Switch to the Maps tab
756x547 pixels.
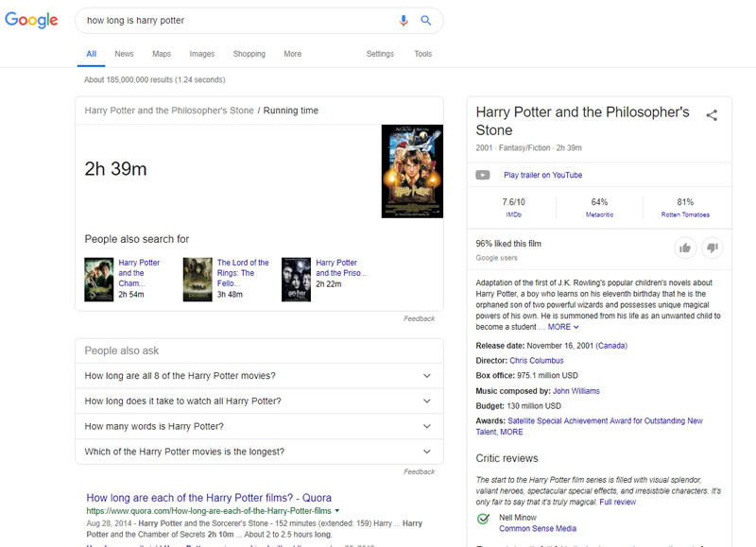pyautogui.click(x=162, y=54)
